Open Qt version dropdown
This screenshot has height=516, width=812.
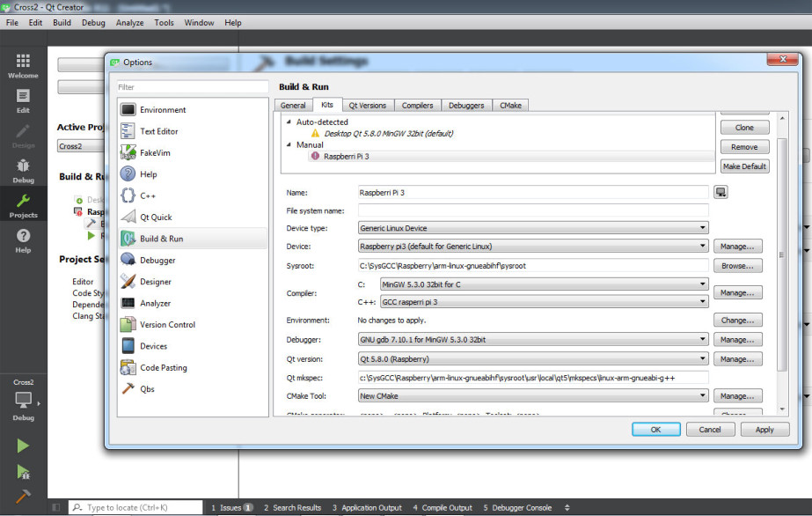tap(533, 359)
